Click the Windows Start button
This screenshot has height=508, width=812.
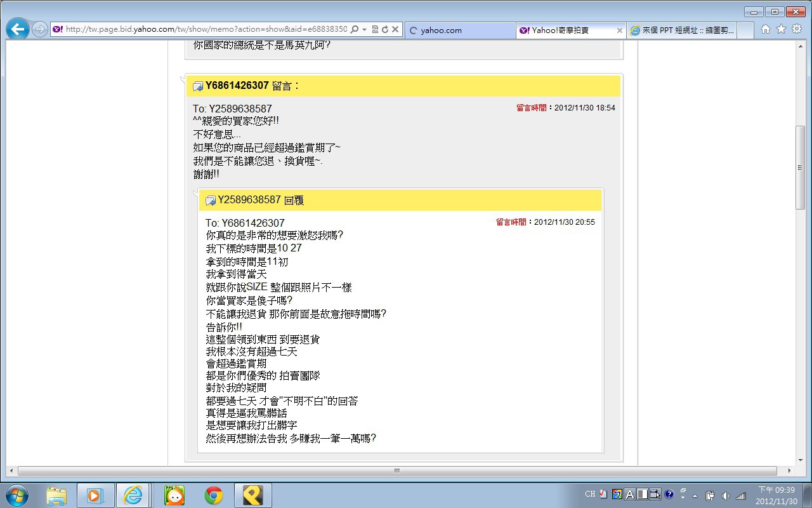17,495
